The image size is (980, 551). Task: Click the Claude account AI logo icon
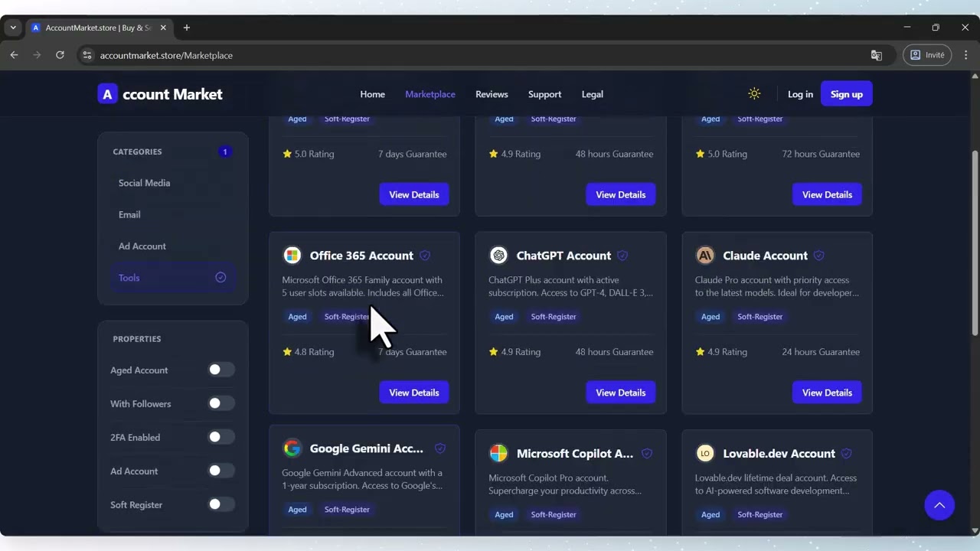click(705, 256)
